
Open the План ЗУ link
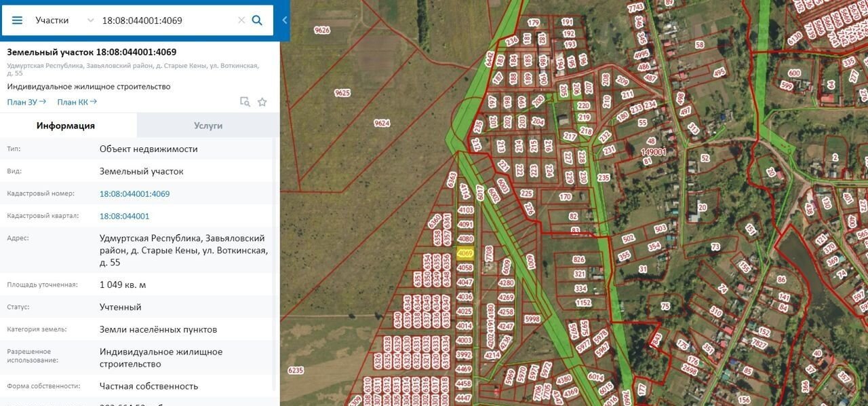click(26, 102)
